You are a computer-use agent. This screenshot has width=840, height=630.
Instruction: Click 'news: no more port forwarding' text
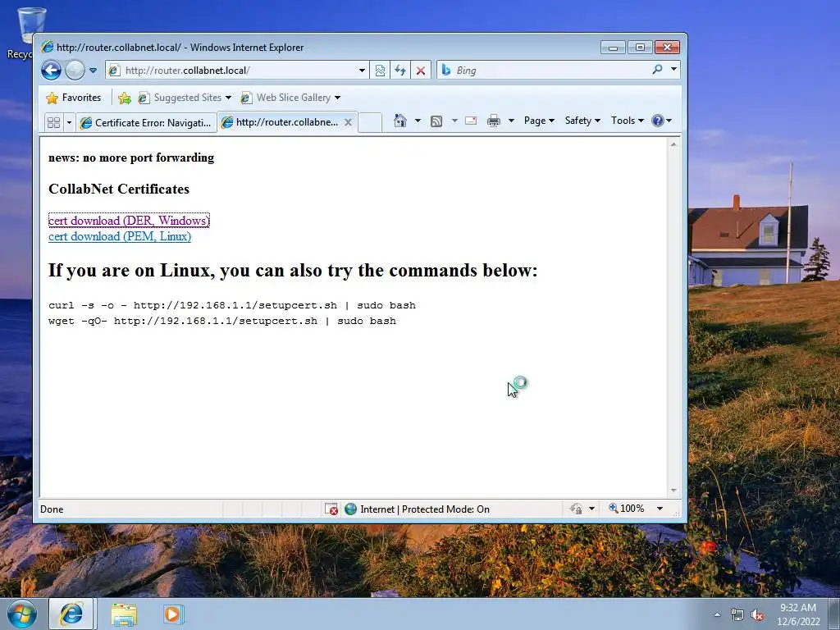[131, 157]
